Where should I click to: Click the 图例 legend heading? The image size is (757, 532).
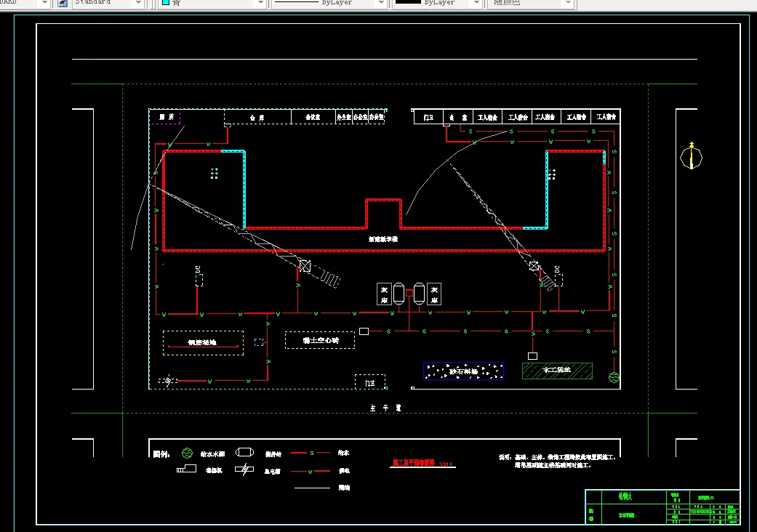coord(161,454)
